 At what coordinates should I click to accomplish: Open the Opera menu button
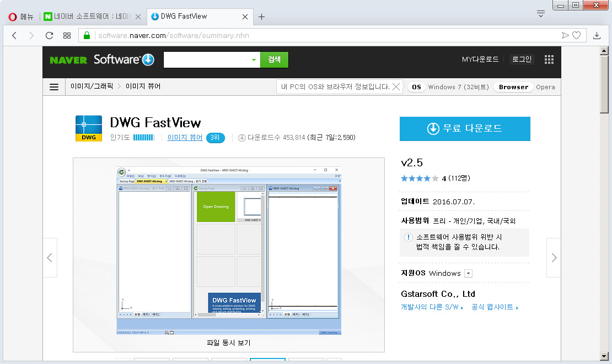tap(21, 17)
